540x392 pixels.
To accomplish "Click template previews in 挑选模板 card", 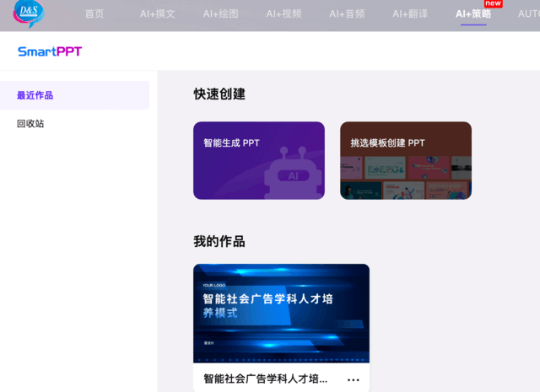I will pos(406,178).
